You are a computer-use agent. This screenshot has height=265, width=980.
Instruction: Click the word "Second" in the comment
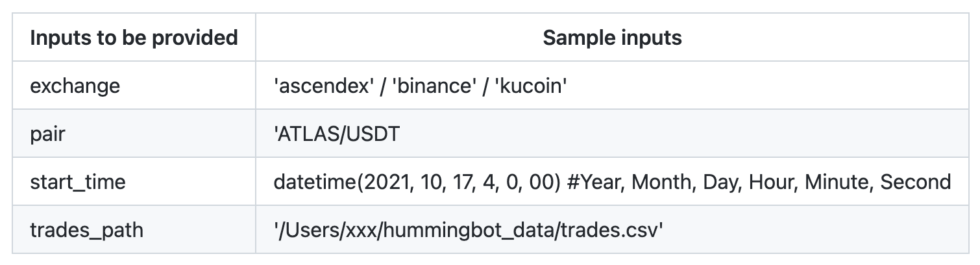tap(916, 182)
